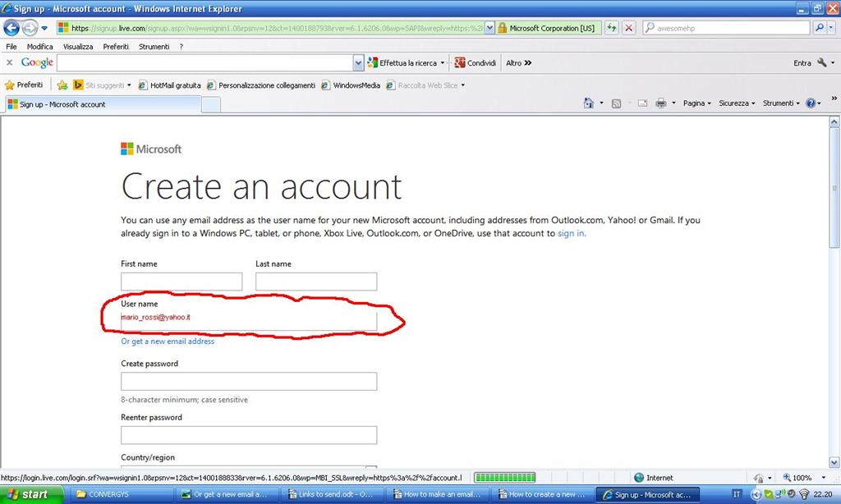
Task: Click the Google logo on the toolbar
Action: click(x=37, y=62)
